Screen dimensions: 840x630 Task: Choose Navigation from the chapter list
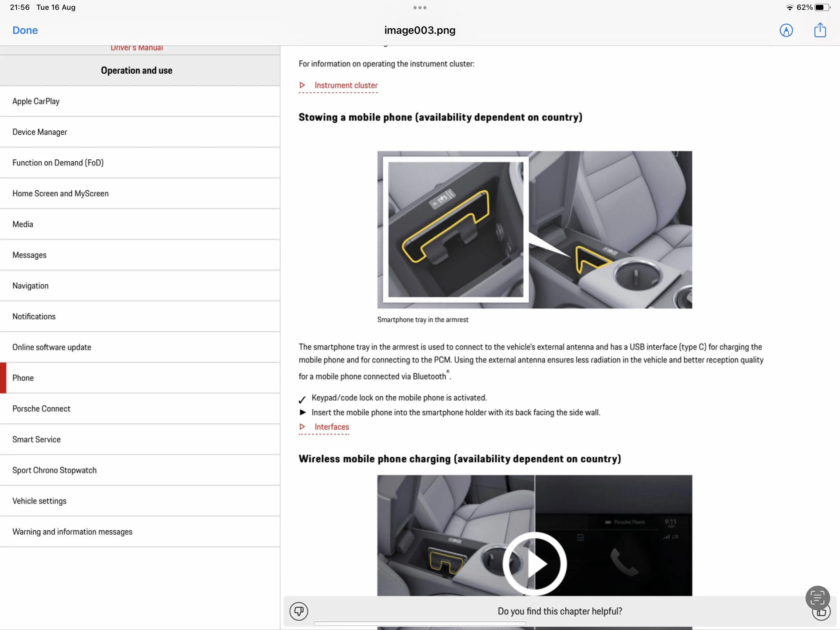(140, 286)
